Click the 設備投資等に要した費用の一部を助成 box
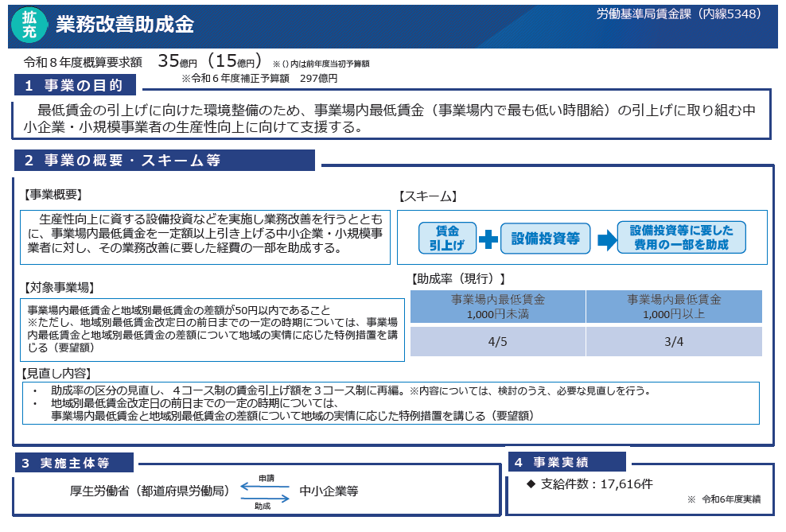 pyautogui.click(x=681, y=237)
